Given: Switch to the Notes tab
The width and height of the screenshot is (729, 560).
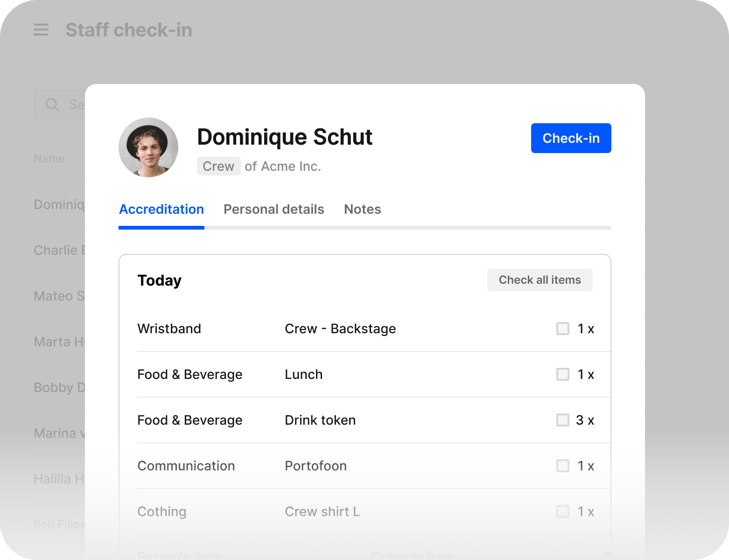Looking at the screenshot, I should [x=362, y=210].
